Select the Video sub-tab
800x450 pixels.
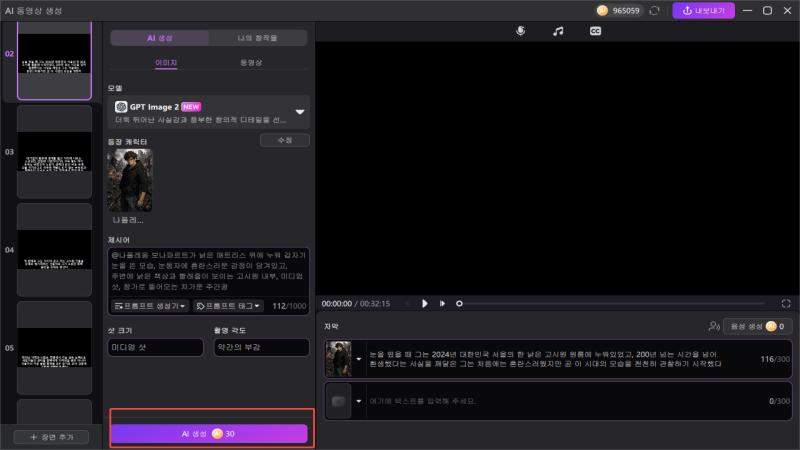coord(251,62)
